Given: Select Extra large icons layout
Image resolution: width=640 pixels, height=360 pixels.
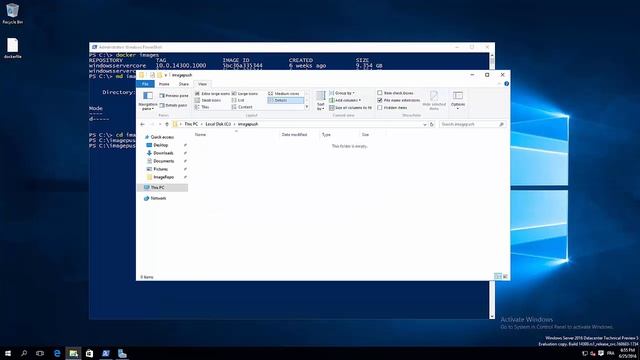Looking at the screenshot, I should click(212, 93).
